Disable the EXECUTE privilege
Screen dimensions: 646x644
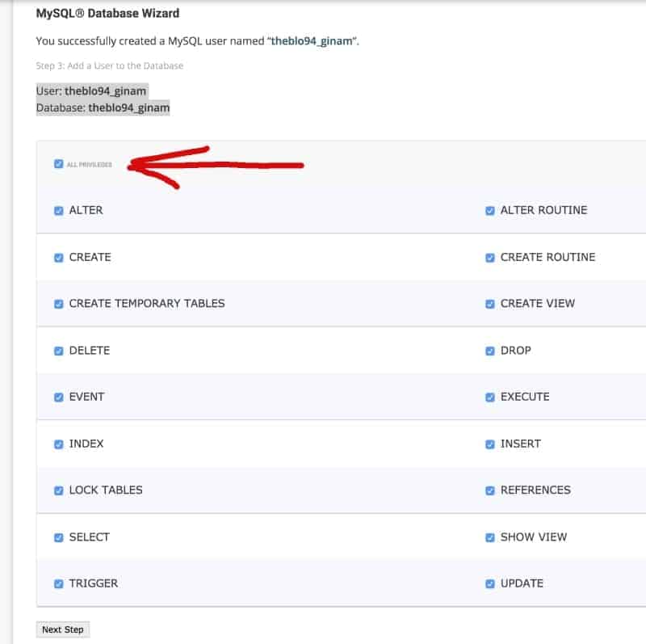[490, 398]
